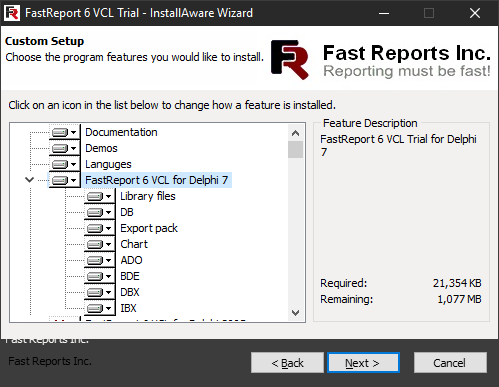Image resolution: width=499 pixels, height=387 pixels.
Task: Open install options icon for ADO
Action: point(100,260)
